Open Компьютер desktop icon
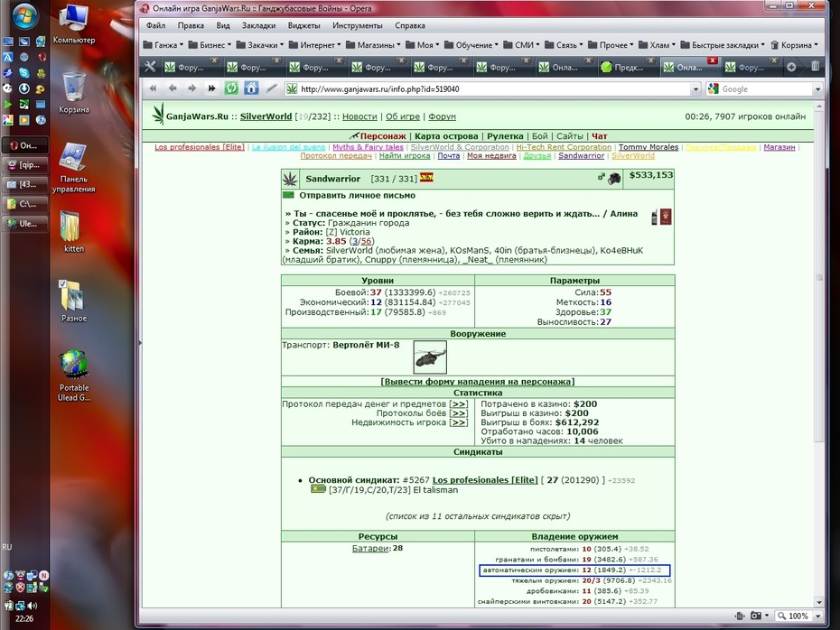Screen dimensions: 840x630 pos(74,24)
